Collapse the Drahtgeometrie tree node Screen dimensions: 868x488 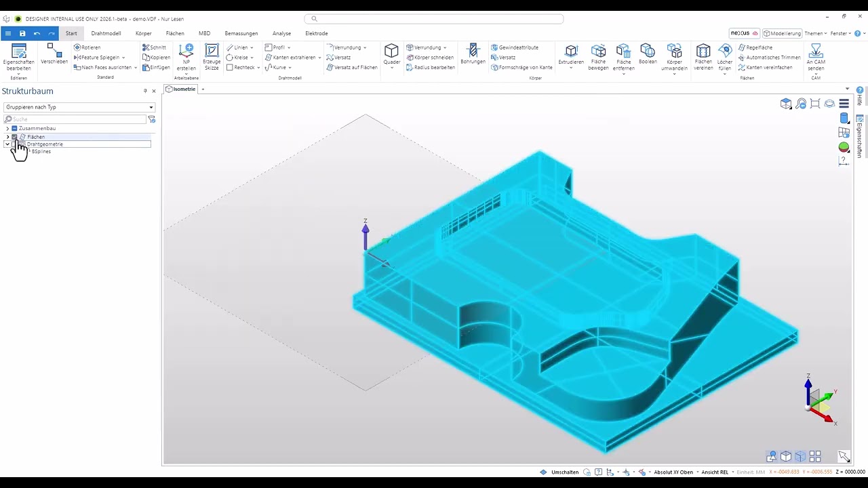(7, 144)
